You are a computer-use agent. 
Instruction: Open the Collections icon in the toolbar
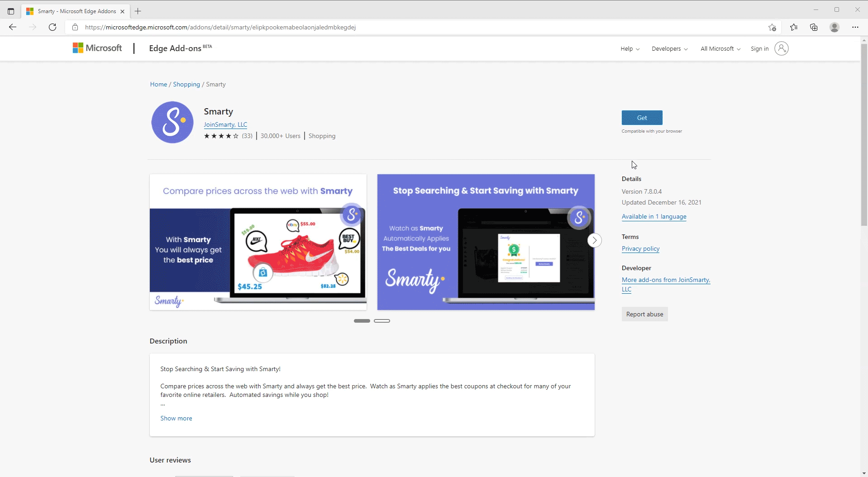click(x=814, y=27)
